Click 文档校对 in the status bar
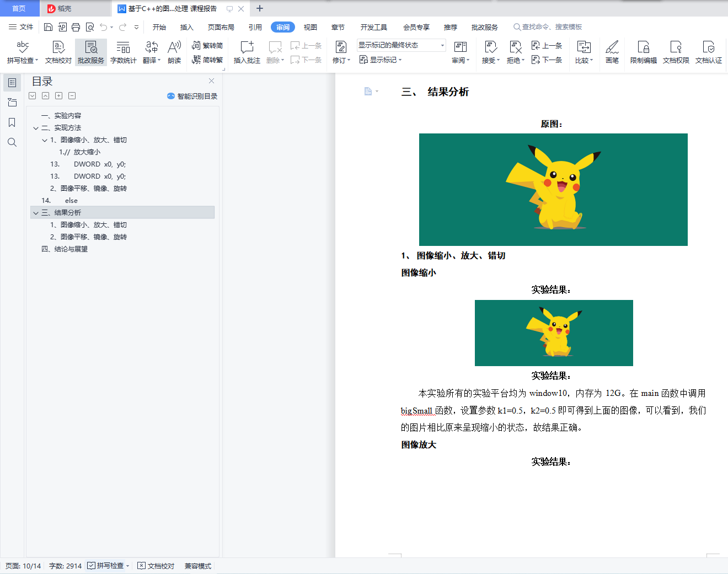 click(x=156, y=566)
